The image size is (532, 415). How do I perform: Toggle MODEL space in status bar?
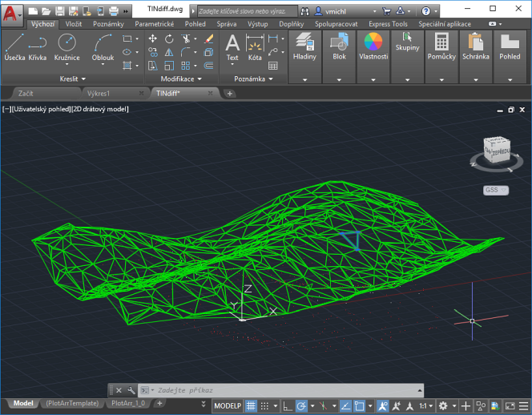[228, 406]
